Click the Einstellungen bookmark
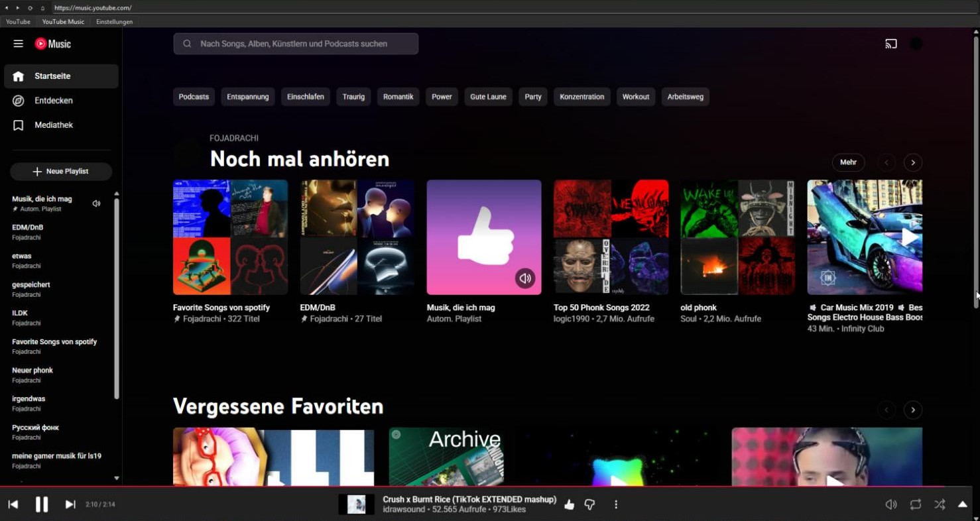Screen dimensions: 980x521 coord(114,22)
